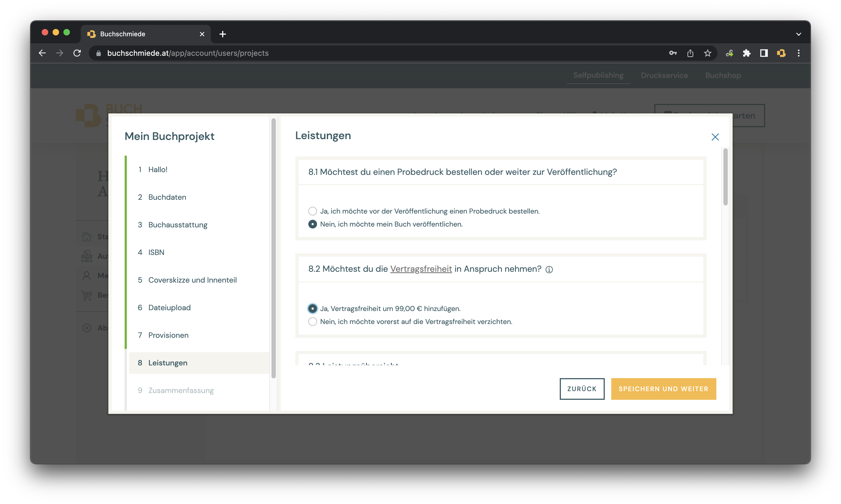
Task: Choose 'Nein' auf Vertragsfreiheit verzichten option
Action: pyautogui.click(x=312, y=322)
